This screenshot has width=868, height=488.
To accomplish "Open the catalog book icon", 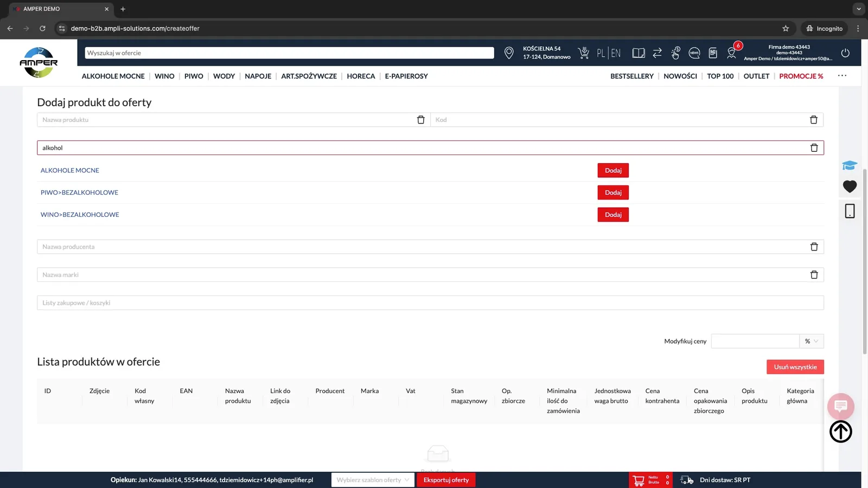I will click(639, 53).
